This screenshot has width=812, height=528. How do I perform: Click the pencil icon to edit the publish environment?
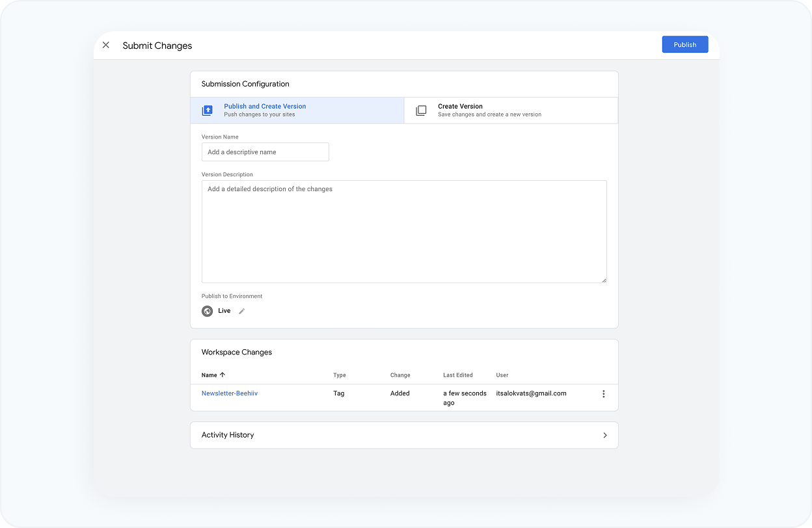241,311
